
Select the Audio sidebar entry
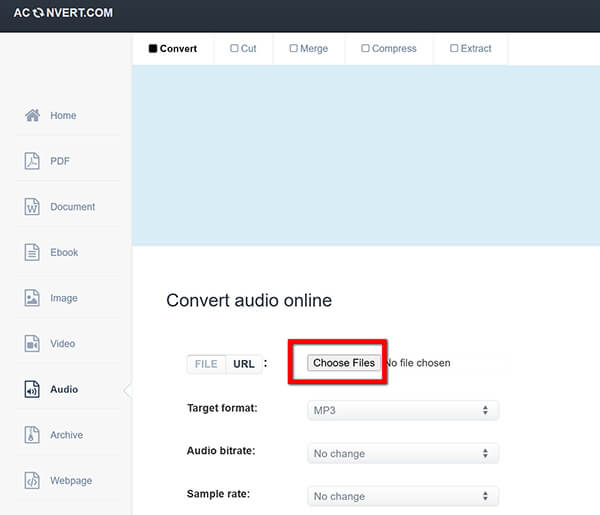tap(64, 389)
